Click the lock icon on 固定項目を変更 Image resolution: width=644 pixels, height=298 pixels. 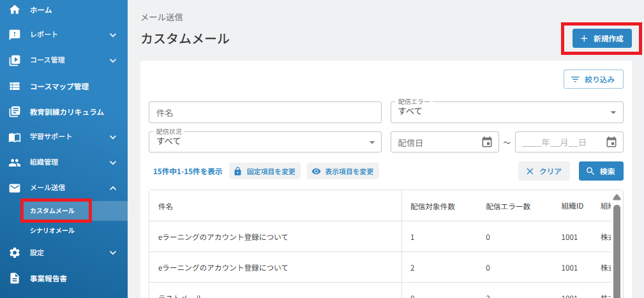(237, 172)
